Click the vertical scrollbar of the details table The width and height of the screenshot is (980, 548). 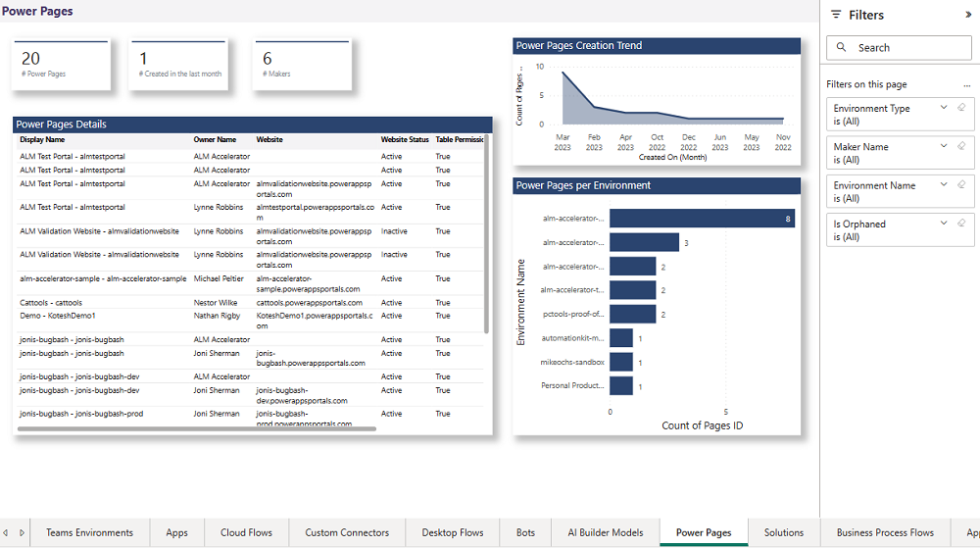pyautogui.click(x=486, y=234)
